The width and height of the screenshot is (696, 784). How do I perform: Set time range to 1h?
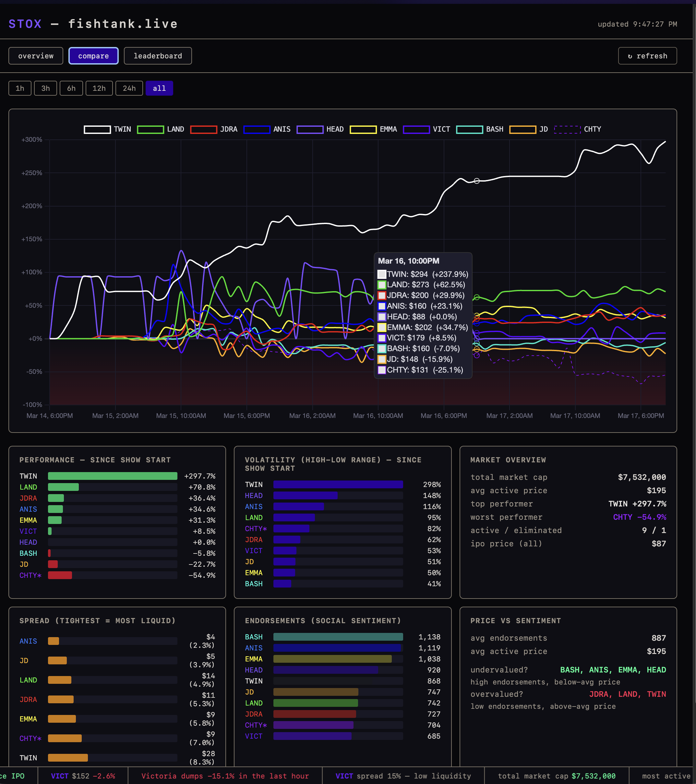[x=20, y=88]
